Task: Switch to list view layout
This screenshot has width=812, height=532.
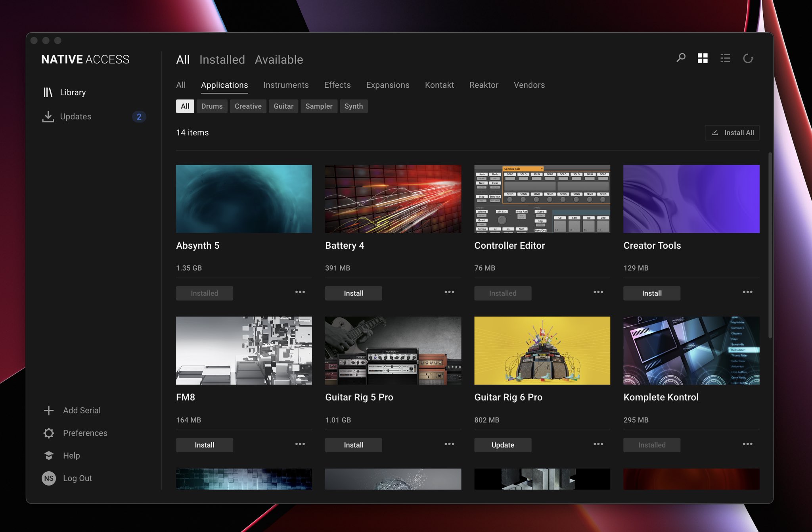Action: (725, 58)
